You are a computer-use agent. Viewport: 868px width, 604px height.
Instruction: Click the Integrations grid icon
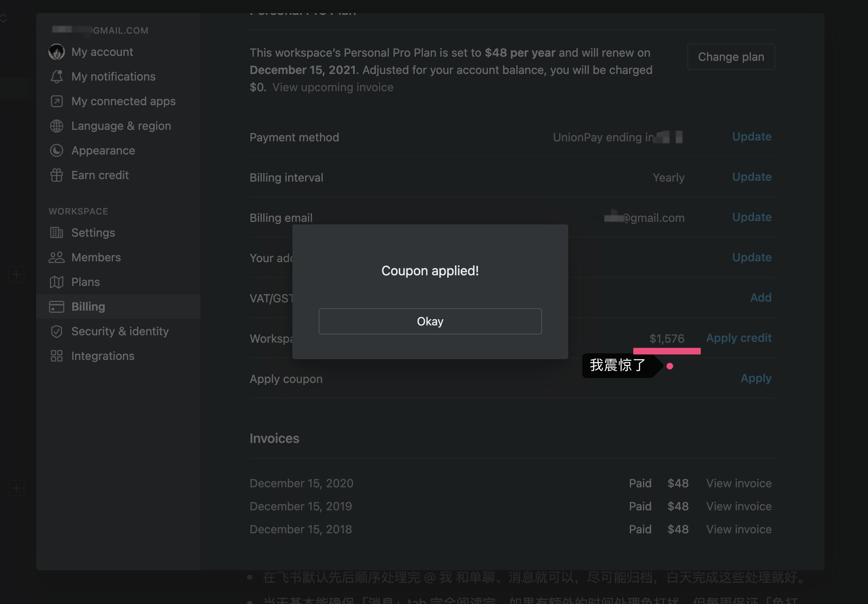tap(57, 356)
